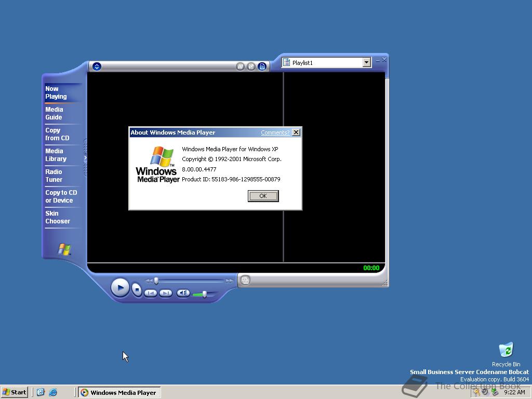Viewport: 532px width, 399px height.
Task: Click the player window resize grip
Action: point(385,283)
